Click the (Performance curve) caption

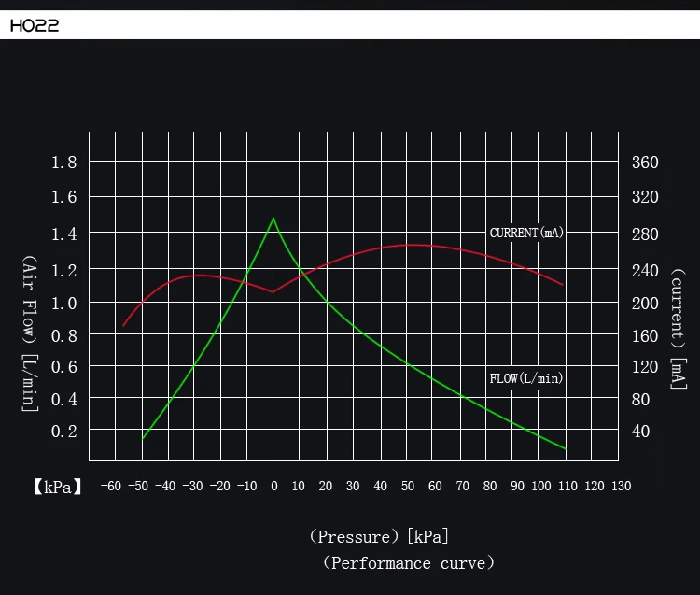(x=409, y=563)
